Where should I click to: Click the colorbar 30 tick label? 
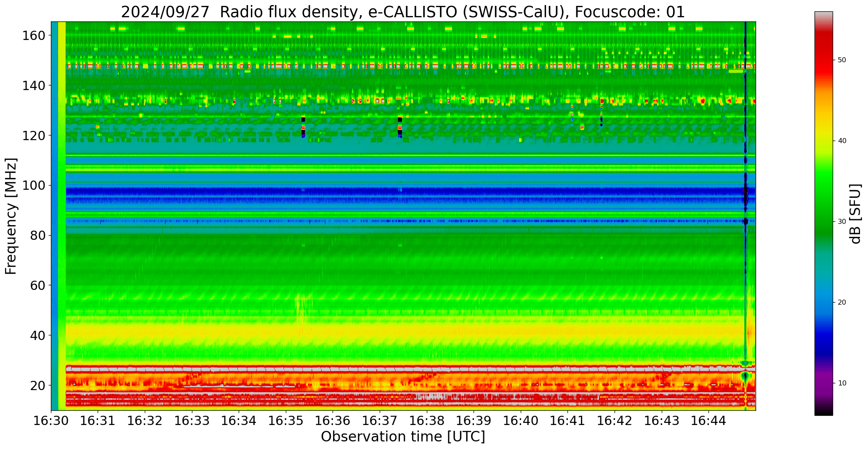(842, 222)
